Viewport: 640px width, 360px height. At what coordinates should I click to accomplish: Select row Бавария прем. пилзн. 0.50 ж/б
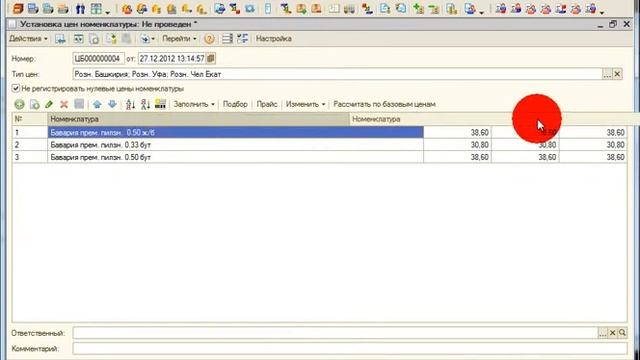click(x=236, y=132)
